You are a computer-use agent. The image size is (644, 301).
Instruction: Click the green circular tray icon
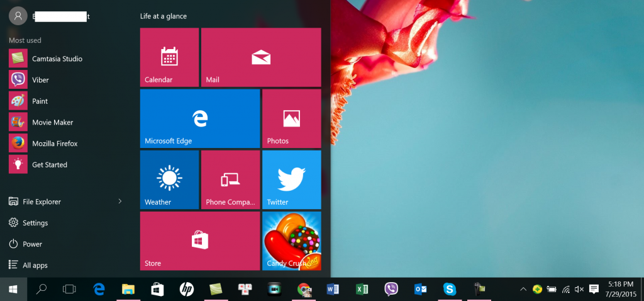click(x=537, y=290)
